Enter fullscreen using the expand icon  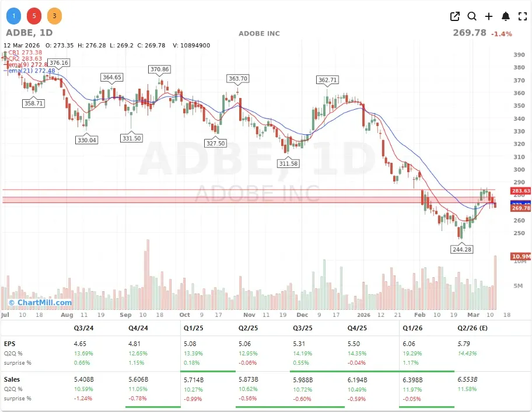tap(523, 16)
